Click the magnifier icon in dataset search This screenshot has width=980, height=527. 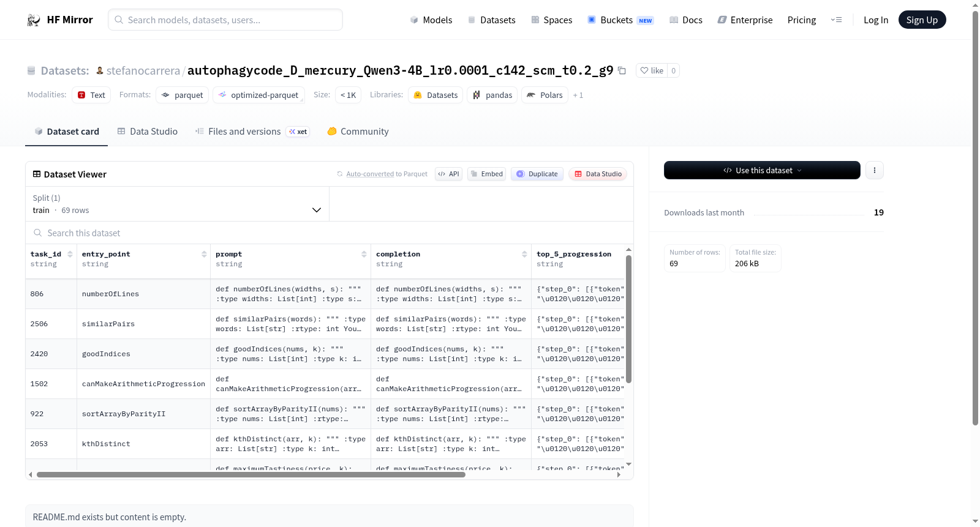coord(38,233)
